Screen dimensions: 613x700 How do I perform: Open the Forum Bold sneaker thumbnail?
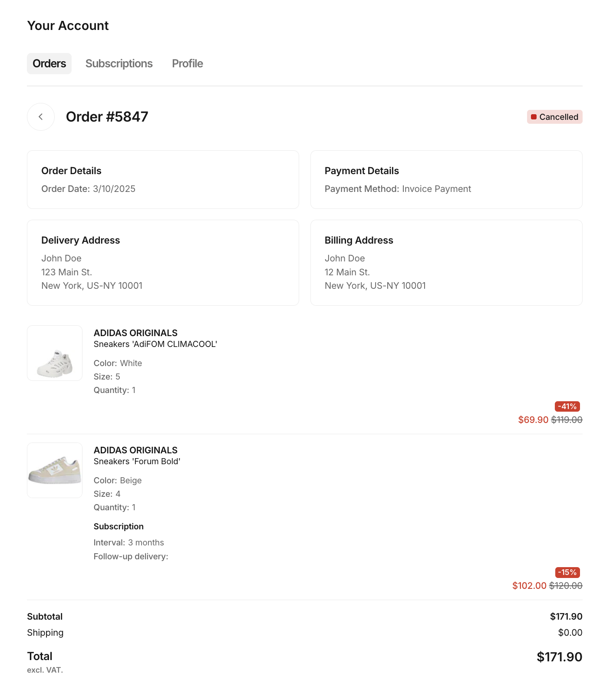click(55, 470)
